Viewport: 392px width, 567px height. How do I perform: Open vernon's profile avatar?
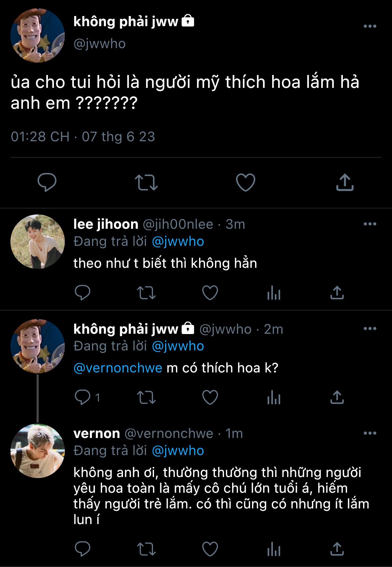click(38, 451)
